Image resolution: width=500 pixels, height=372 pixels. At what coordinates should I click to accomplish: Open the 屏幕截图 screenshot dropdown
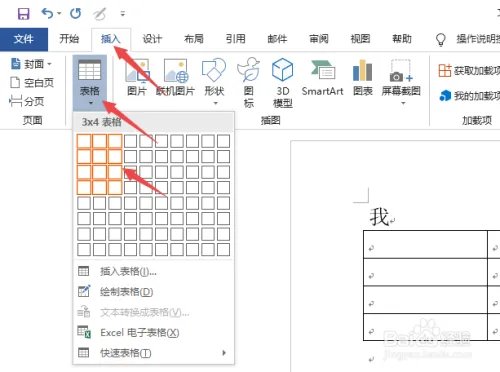point(401,82)
